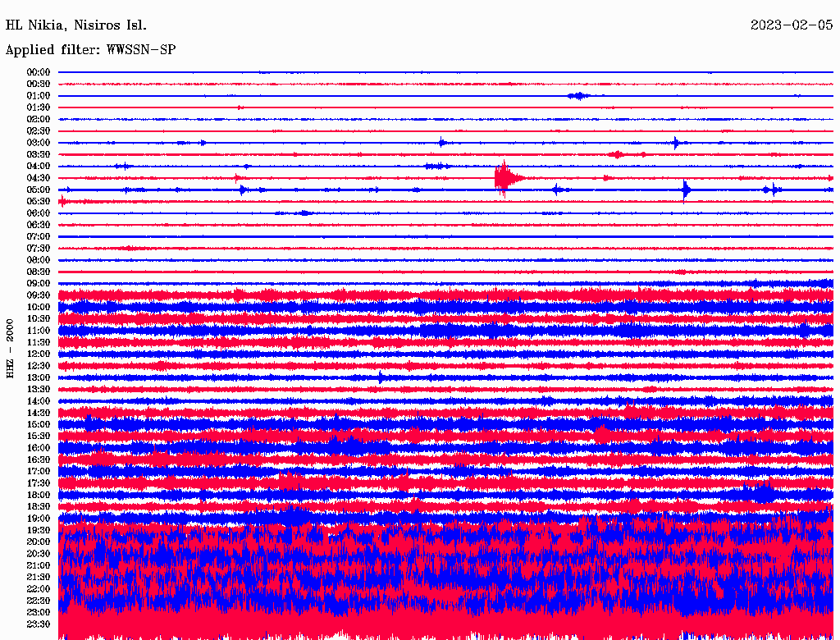The width and height of the screenshot is (840, 640).
Task: Select the 10:00 time label
Action: pos(38,307)
